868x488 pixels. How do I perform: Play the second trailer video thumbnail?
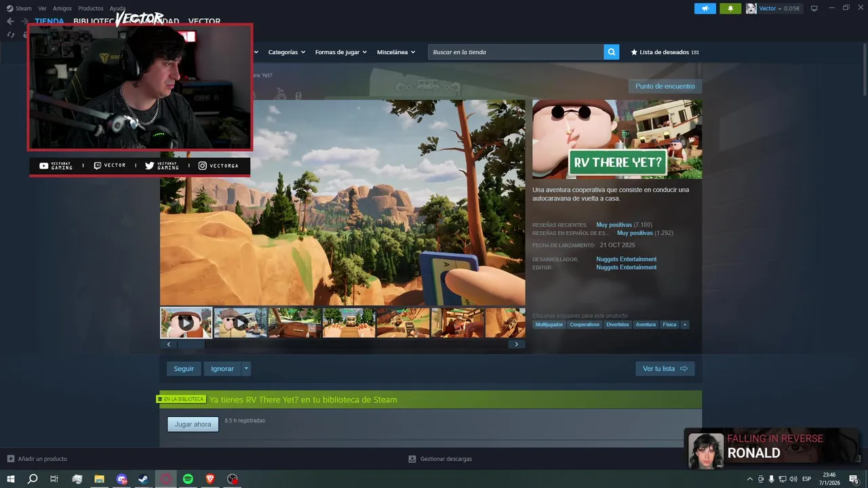click(240, 323)
